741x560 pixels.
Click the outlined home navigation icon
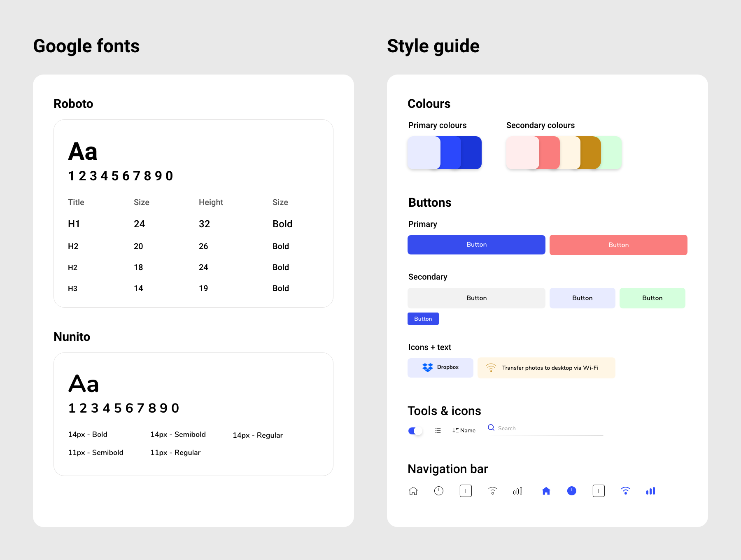413,491
